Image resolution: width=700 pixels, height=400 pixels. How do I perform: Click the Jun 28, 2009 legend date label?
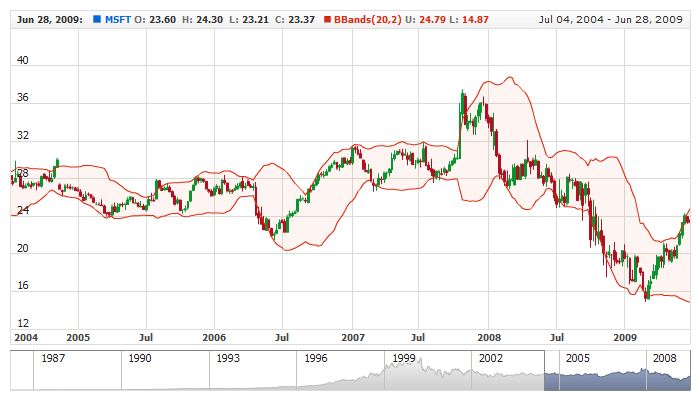click(x=46, y=18)
